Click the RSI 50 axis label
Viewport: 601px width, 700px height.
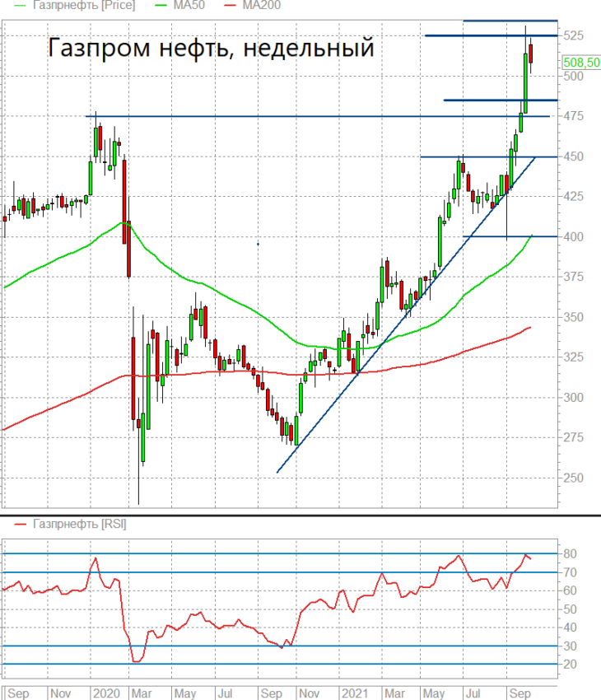[x=571, y=609]
